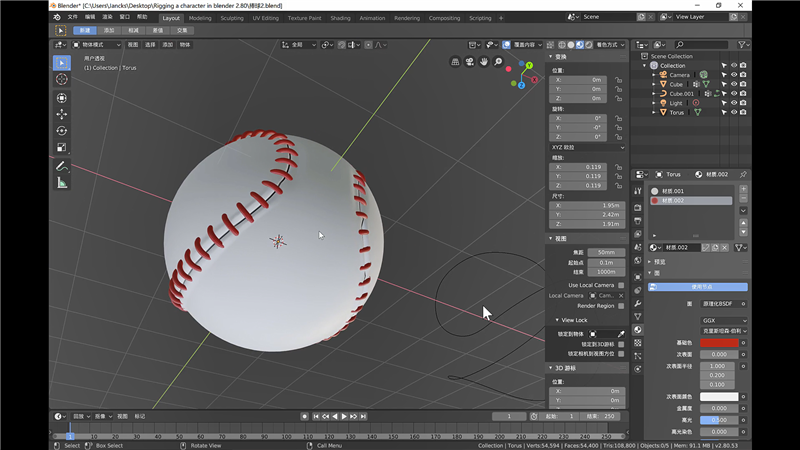Open the 全局 transform orientation dropdown
The width and height of the screenshot is (800, 450).
click(298, 45)
